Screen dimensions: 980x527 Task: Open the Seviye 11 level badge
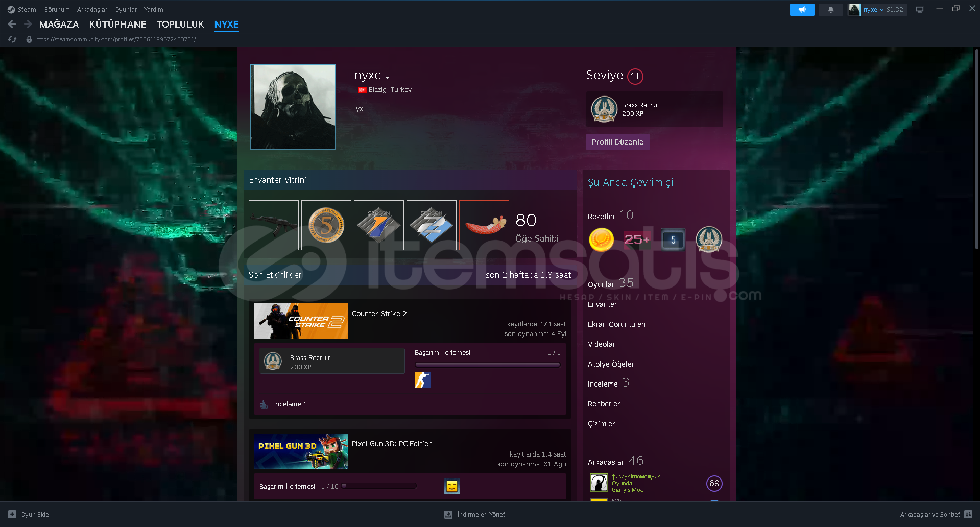[635, 76]
